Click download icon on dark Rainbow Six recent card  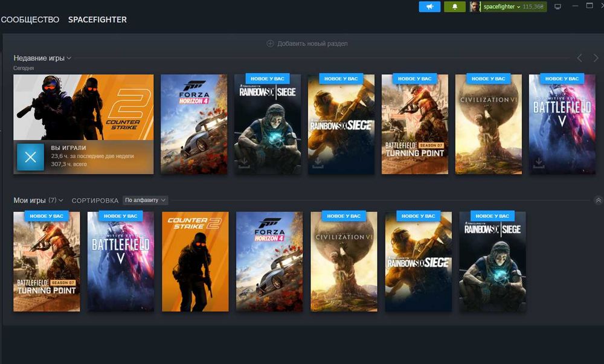coord(244,163)
